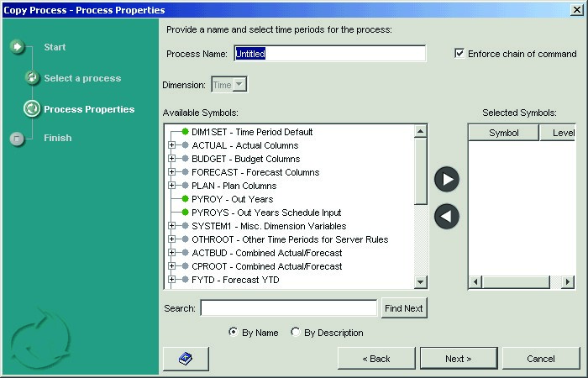
Task: Select the By Description radio button
Action: [295, 333]
